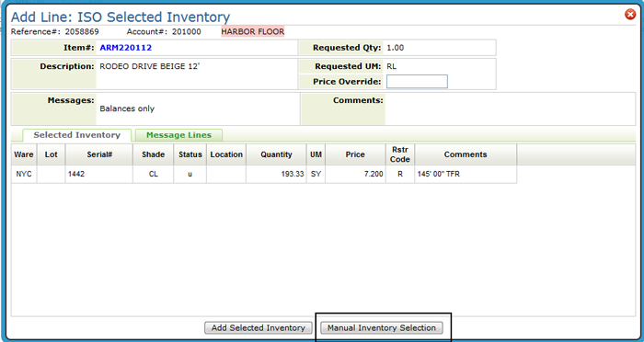Open item link ARM220112
The width and height of the screenshot is (644, 342).
coord(126,48)
